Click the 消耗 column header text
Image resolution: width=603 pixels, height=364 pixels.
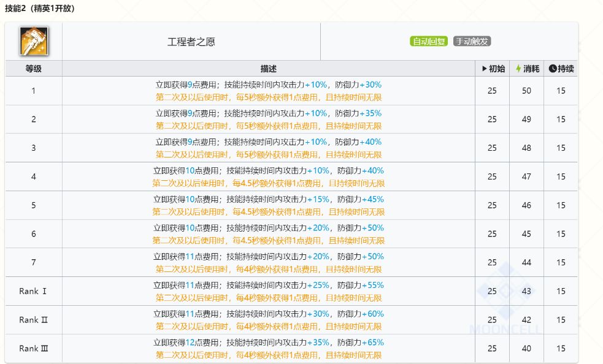click(x=531, y=69)
